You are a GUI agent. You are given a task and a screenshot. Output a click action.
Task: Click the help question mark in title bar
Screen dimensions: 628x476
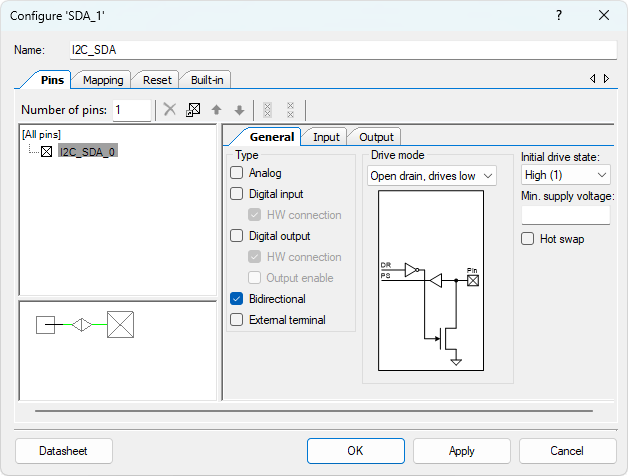point(558,15)
